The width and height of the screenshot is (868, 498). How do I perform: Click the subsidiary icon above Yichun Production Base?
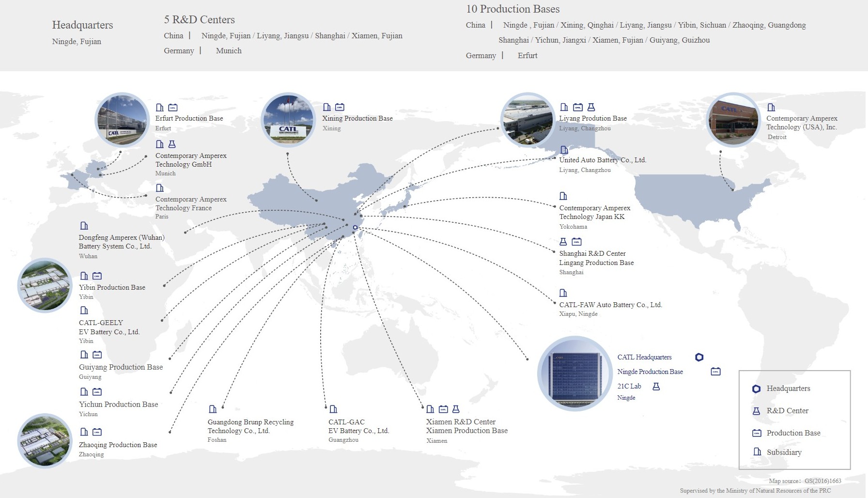pos(84,392)
